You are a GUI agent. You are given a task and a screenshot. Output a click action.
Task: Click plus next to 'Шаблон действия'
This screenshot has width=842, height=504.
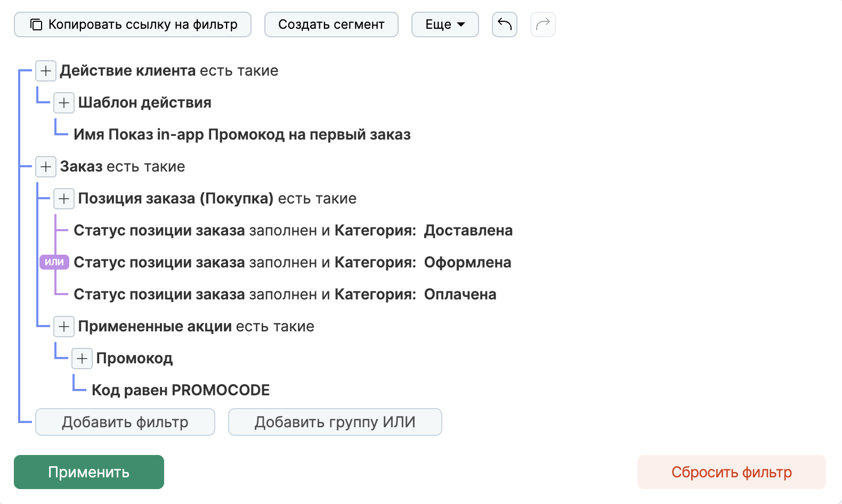pos(64,103)
